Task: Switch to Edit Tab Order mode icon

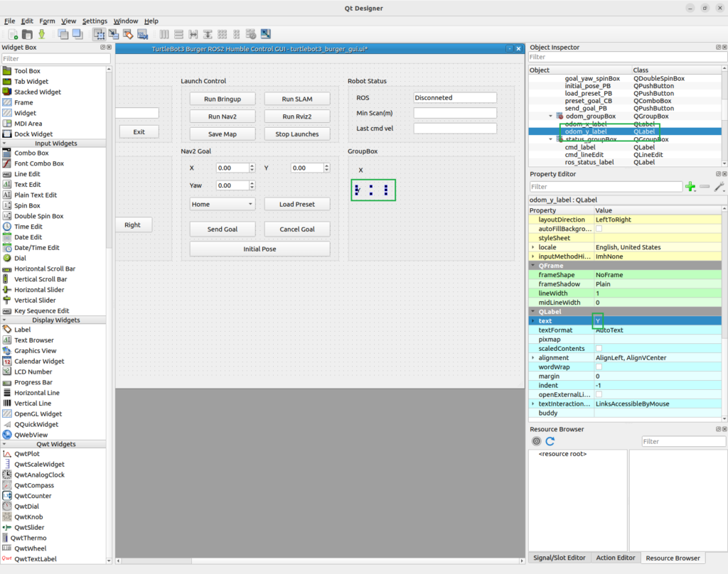Action: click(x=142, y=34)
